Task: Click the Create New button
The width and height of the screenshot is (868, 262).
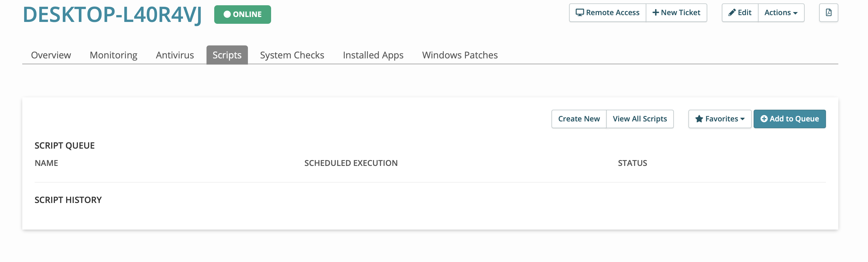Action: pyautogui.click(x=579, y=119)
